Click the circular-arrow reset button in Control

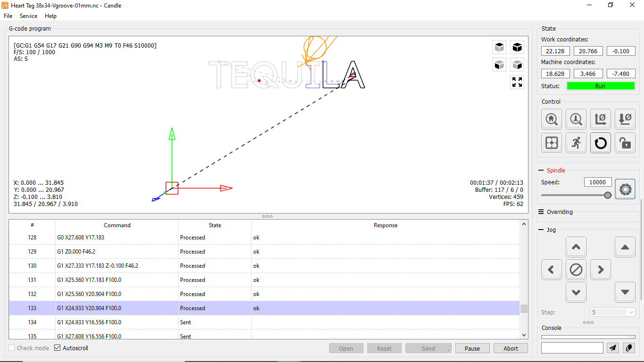601,143
